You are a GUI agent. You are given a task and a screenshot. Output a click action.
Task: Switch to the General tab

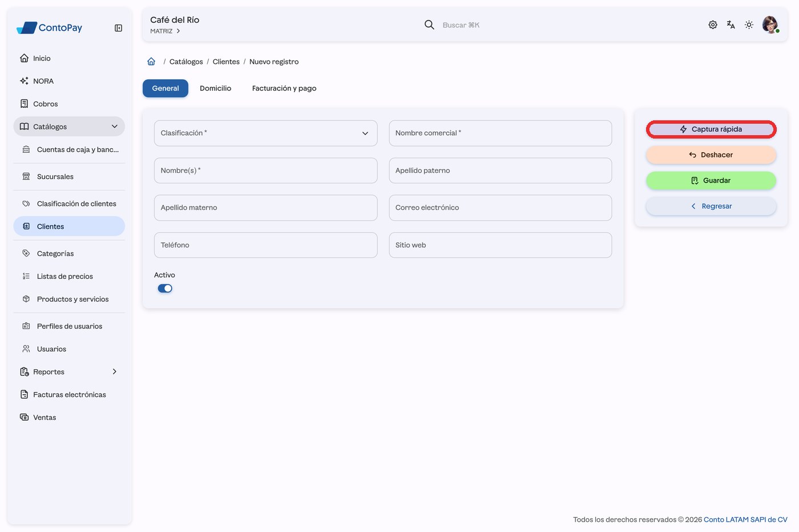pos(166,88)
